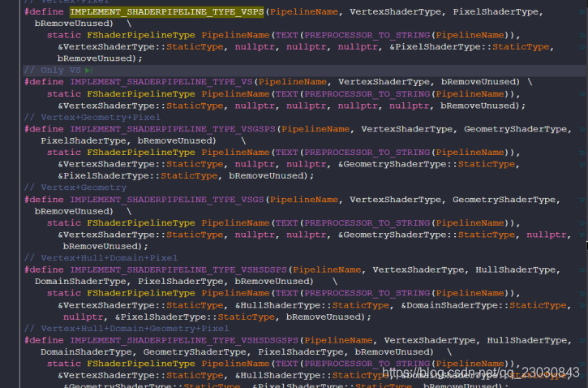Click PipelineName parameter on the VSHSDSGSPS define line
This screenshot has width=588, height=388.
(x=338, y=340)
